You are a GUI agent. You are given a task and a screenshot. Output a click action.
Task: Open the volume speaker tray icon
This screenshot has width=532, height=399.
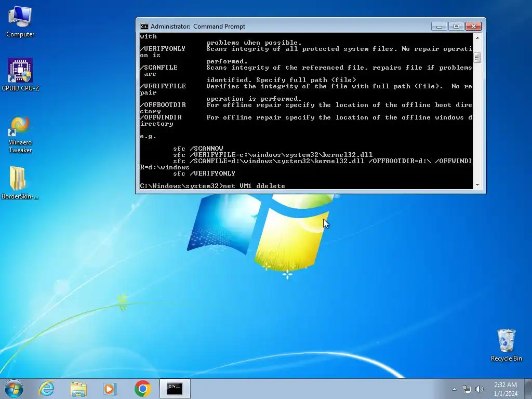point(479,389)
